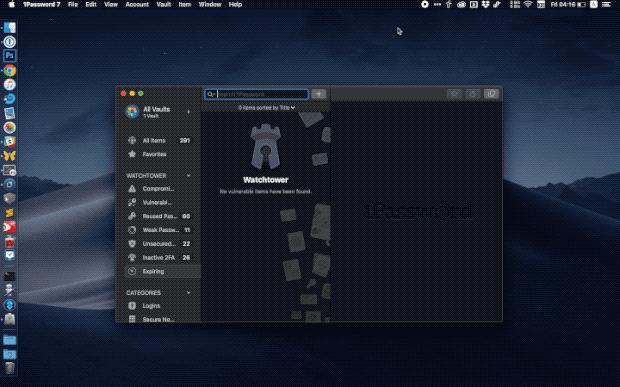Click the search magnifier icon
This screenshot has width=620, height=387.
(210, 94)
